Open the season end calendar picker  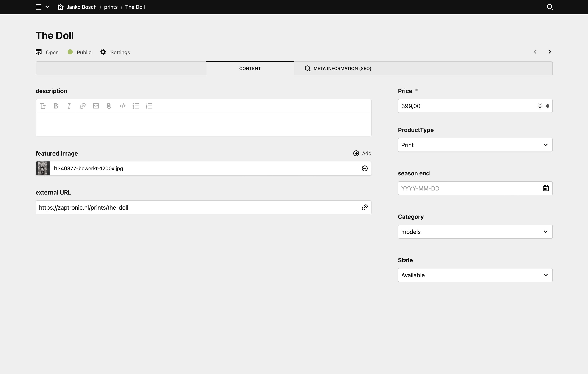(x=546, y=188)
